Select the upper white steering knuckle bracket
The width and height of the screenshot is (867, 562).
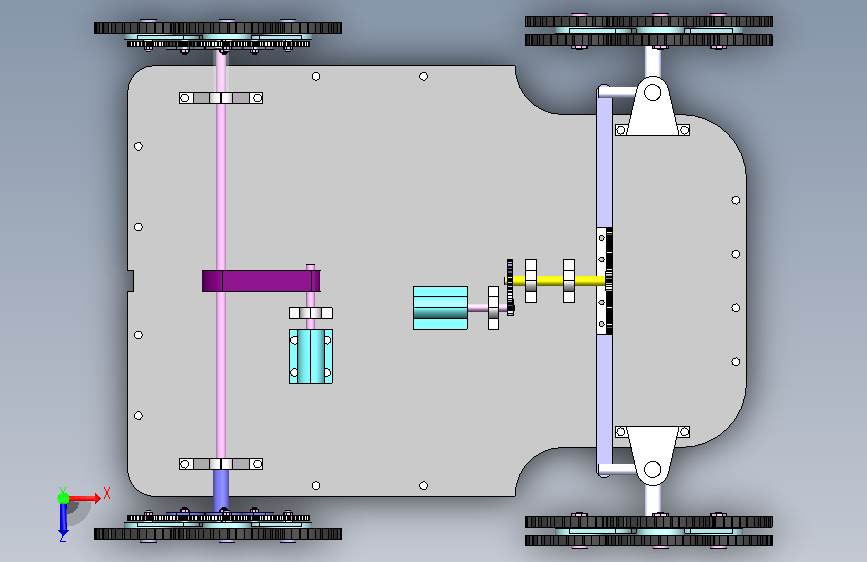(652, 108)
